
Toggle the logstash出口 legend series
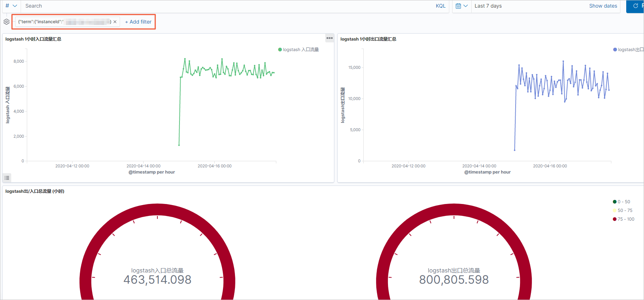(628, 50)
